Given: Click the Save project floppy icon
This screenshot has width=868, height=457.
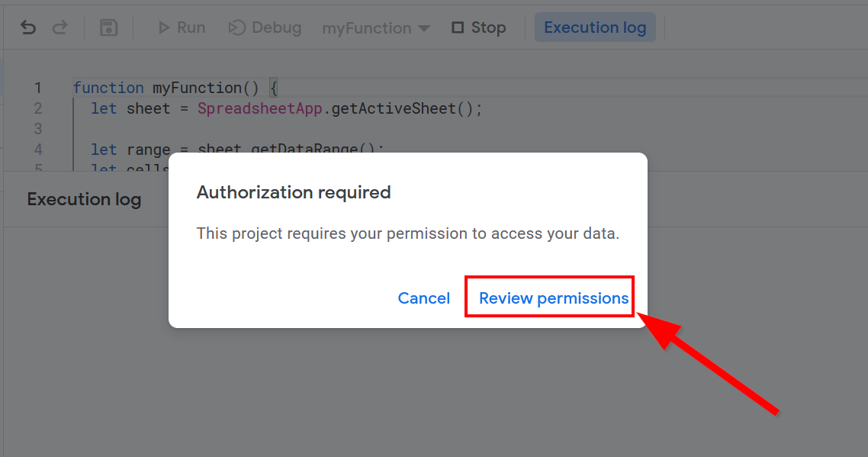Looking at the screenshot, I should pyautogui.click(x=108, y=28).
